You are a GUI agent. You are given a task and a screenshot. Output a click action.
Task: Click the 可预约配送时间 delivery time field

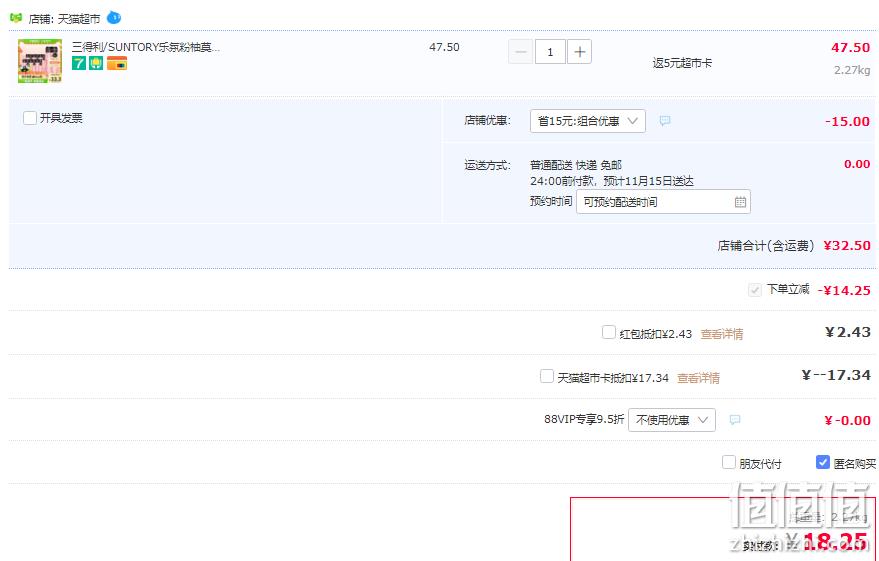tap(663, 202)
